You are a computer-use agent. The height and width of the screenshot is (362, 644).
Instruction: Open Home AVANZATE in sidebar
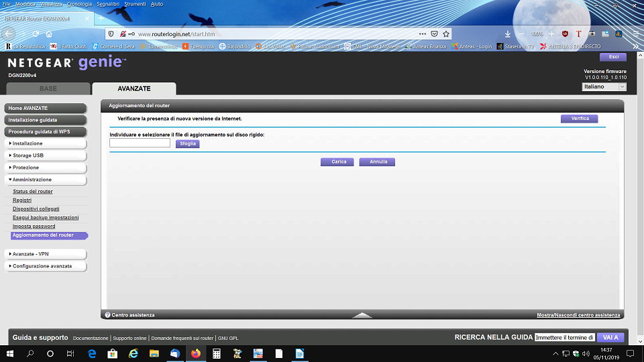(x=46, y=109)
